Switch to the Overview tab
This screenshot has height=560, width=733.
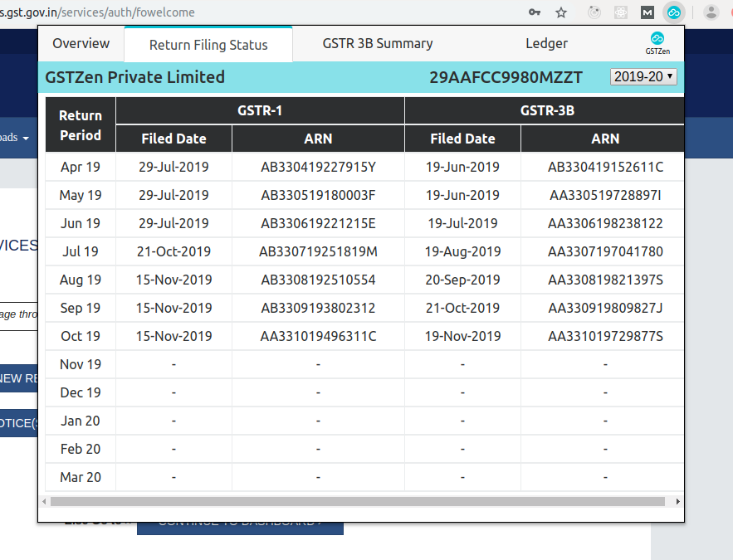(81, 43)
